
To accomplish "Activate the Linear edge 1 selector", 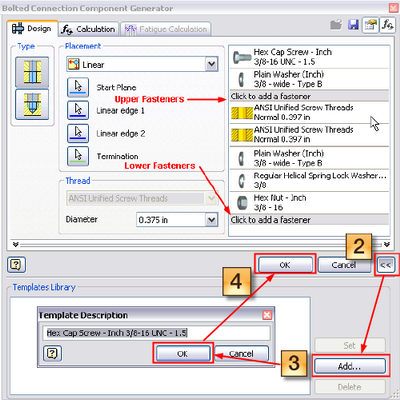I will 78,110.
